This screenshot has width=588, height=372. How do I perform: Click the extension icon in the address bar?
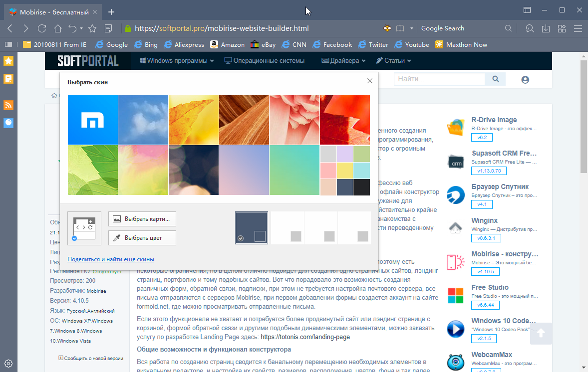[x=387, y=28]
